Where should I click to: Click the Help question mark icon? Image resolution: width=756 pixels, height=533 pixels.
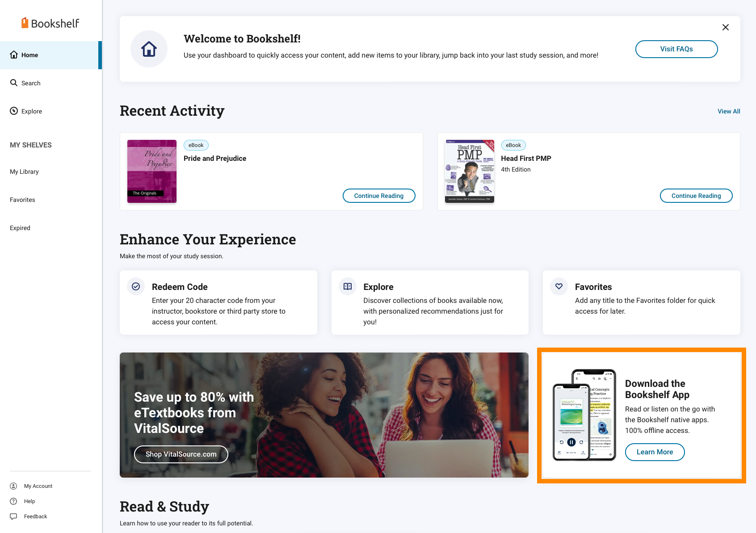tap(13, 501)
